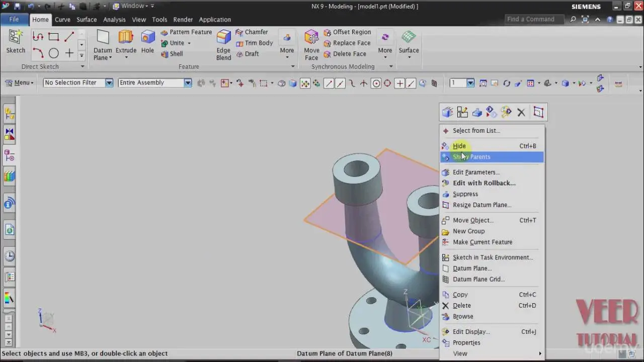Click the Replace Face button

coord(347,43)
